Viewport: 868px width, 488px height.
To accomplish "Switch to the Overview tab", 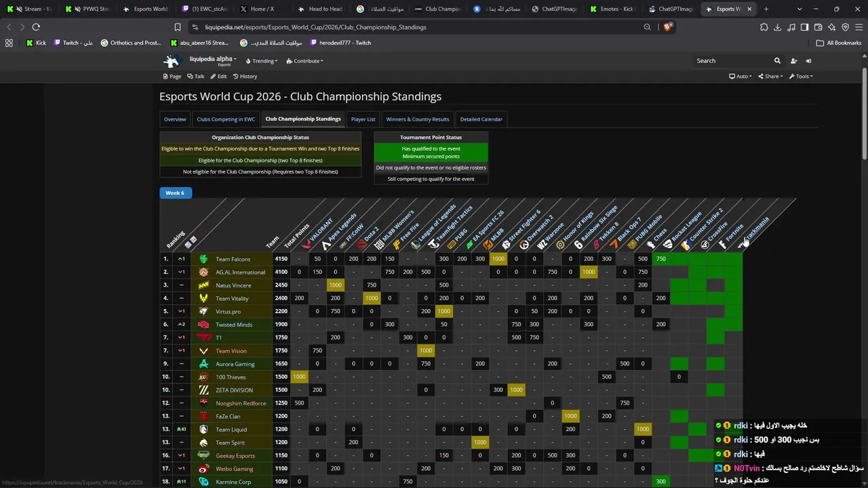I will coord(175,119).
